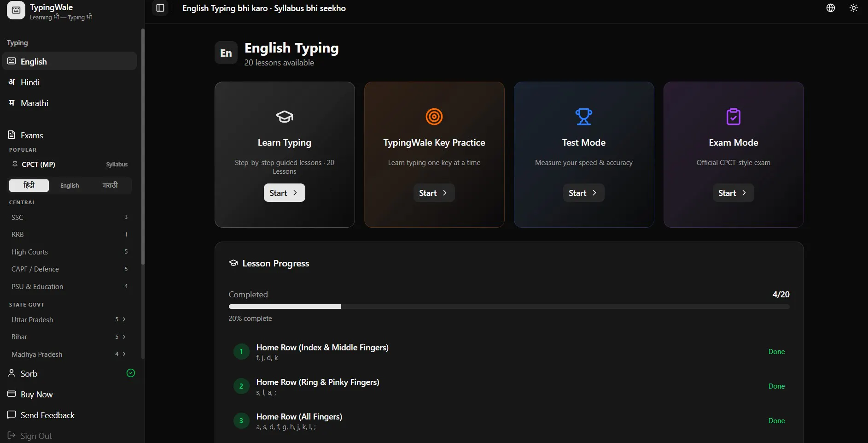
Task: Go to English typing section
Action: click(70, 61)
